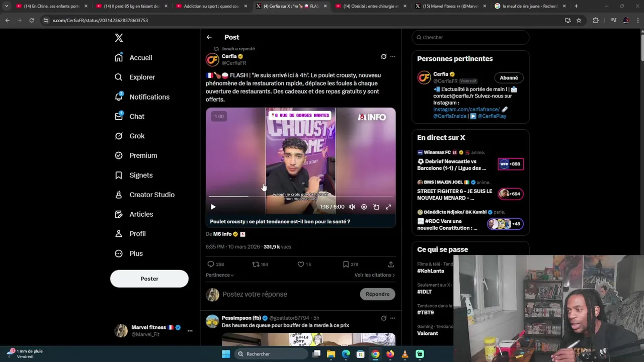Go to Accueil in the left sidebar
The image size is (644, 362).
(x=134, y=57)
